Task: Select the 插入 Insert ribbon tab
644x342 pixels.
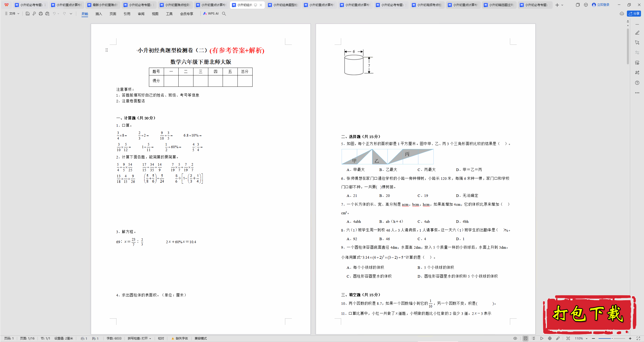Action: pos(99,14)
